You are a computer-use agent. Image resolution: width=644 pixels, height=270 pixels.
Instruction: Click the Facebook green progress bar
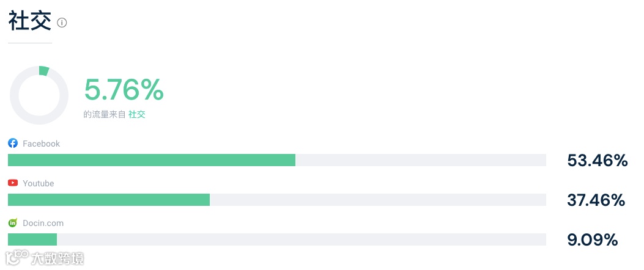coord(151,160)
